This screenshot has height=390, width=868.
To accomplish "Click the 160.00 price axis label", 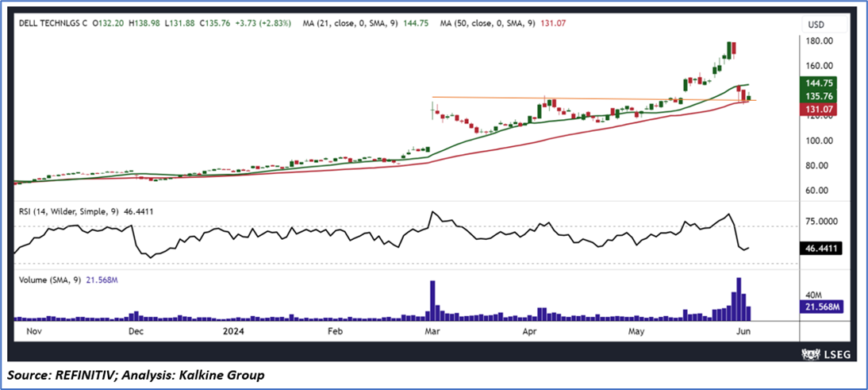I will click(x=820, y=66).
